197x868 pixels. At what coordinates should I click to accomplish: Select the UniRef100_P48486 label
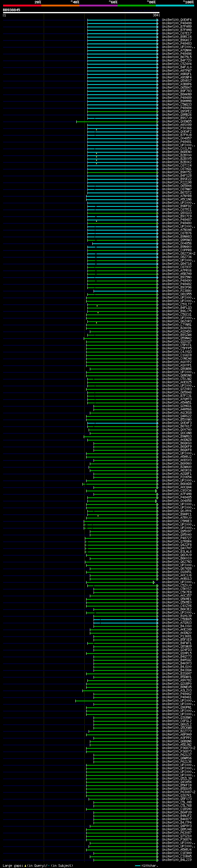point(177,54)
